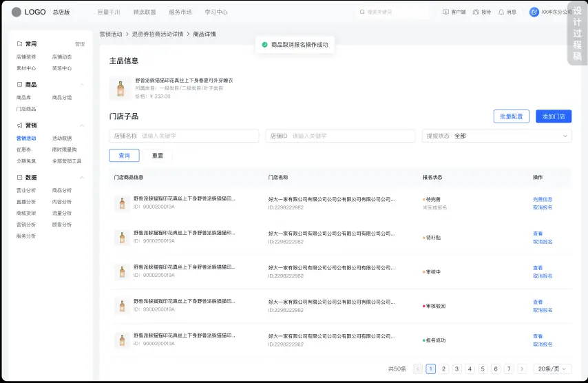Click 审核驳回 status text
Viewport: 588px width, 383px height.
[436, 306]
